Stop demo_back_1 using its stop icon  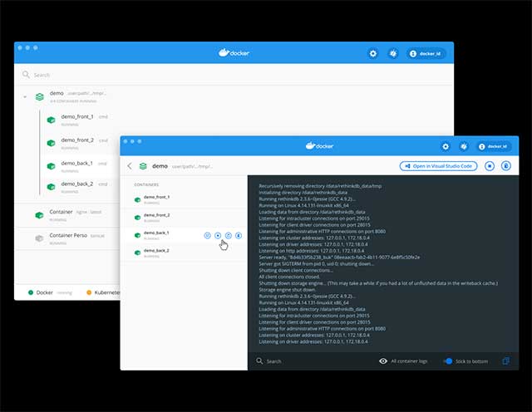tap(218, 235)
